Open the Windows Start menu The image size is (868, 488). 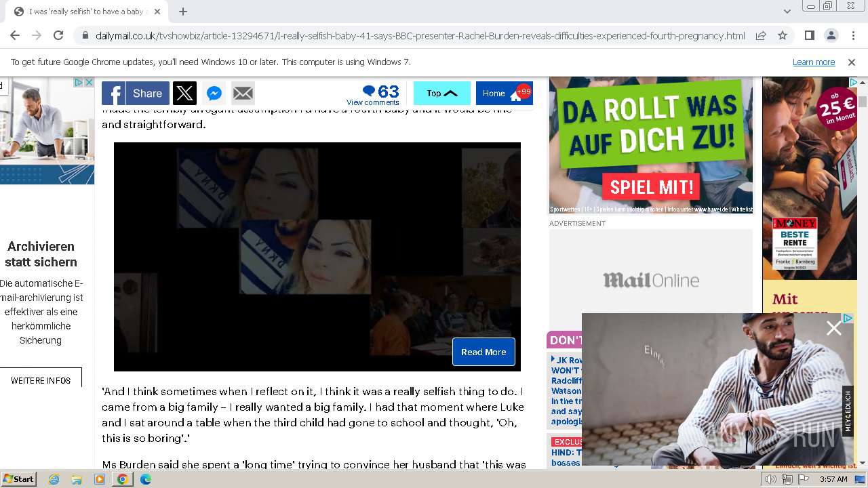[x=19, y=479]
